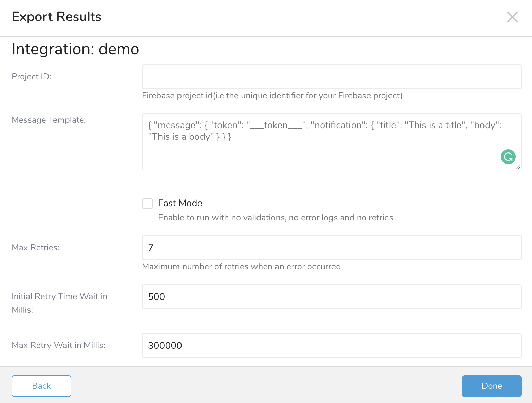
Task: Enable the Fast Mode checkbox
Action: tap(147, 204)
